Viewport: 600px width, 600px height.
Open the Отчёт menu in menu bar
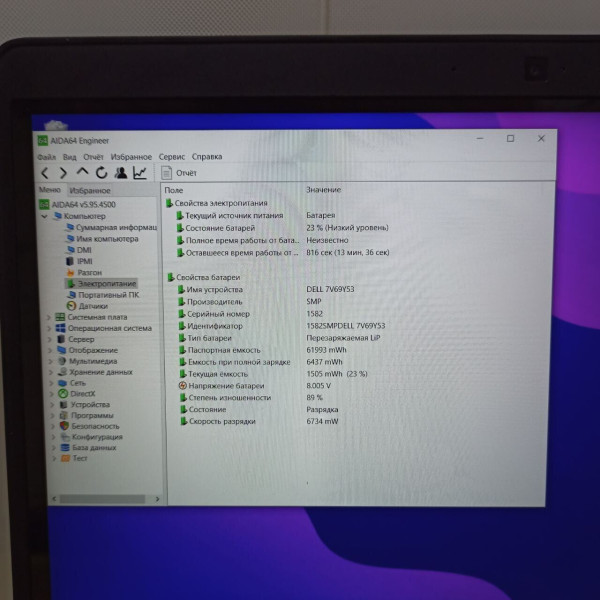click(x=93, y=157)
